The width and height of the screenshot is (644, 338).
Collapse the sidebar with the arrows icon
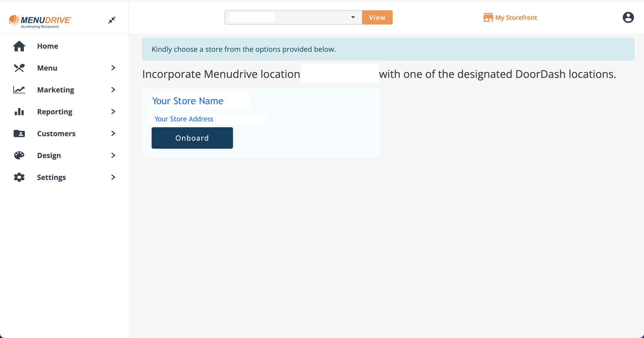tap(112, 20)
